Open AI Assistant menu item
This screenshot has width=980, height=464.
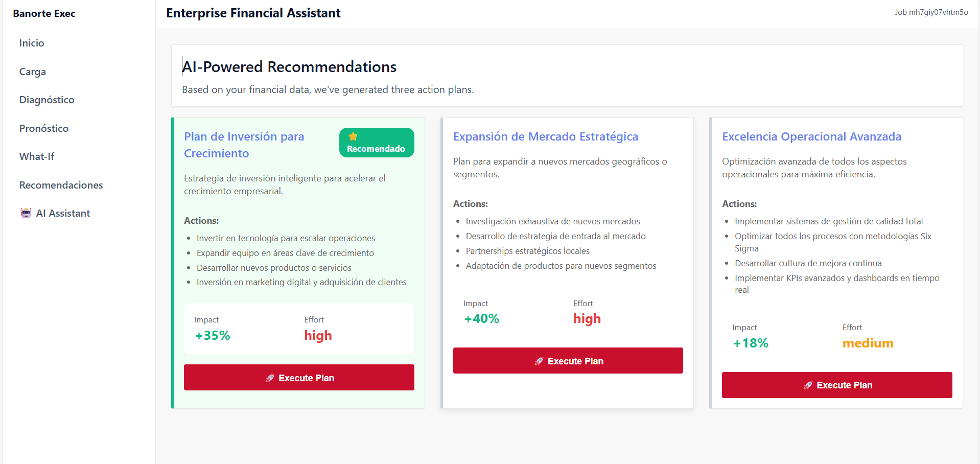[x=63, y=214]
